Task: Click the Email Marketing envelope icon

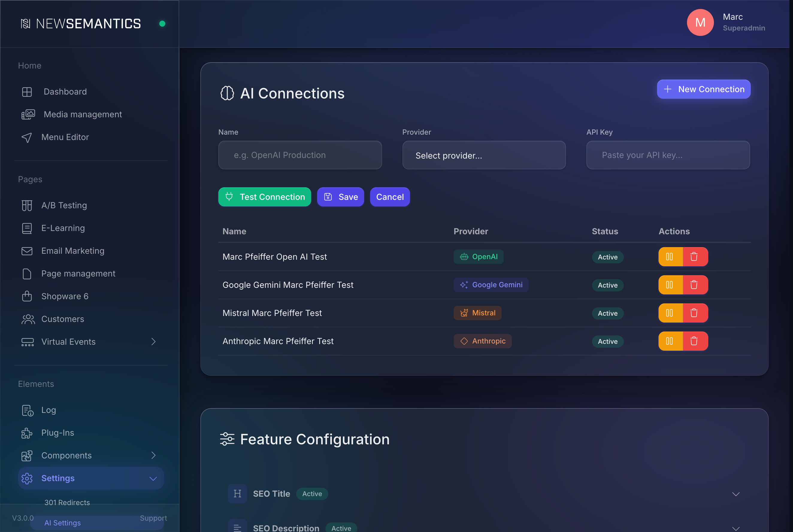Action: (27, 251)
